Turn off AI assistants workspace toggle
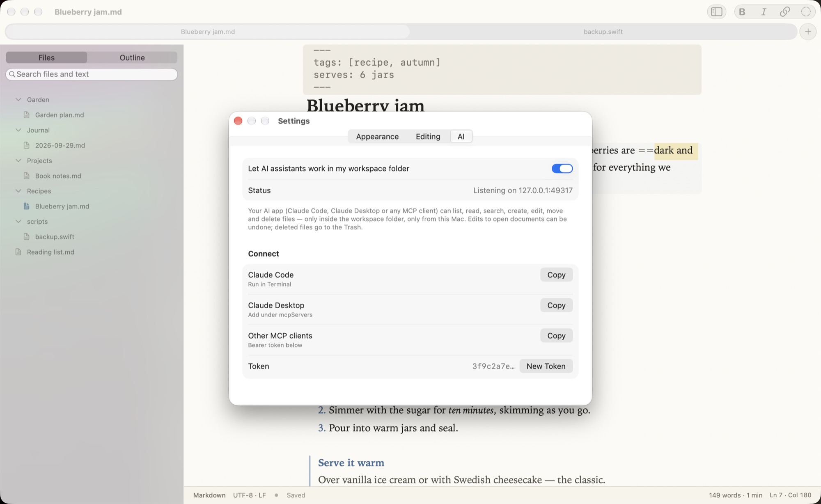This screenshot has width=821, height=504. tap(562, 169)
